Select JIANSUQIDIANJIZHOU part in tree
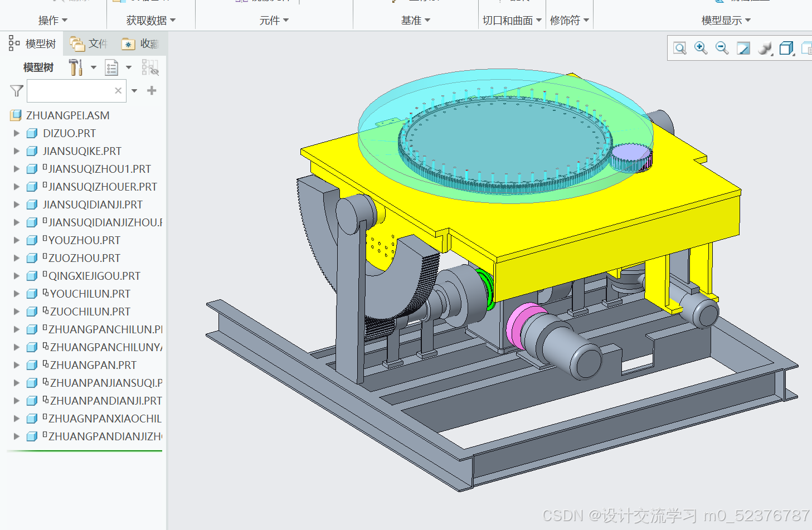Screen dimensions: 812x530 (x=105, y=222)
